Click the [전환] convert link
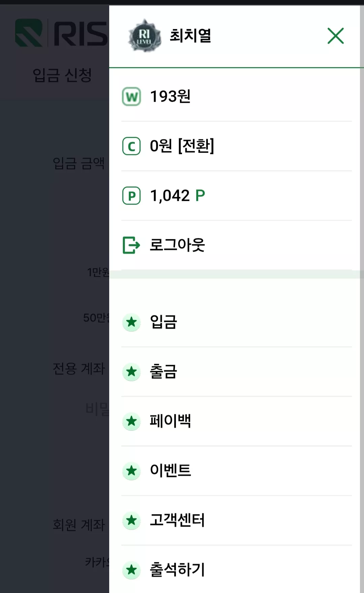 tap(196, 146)
